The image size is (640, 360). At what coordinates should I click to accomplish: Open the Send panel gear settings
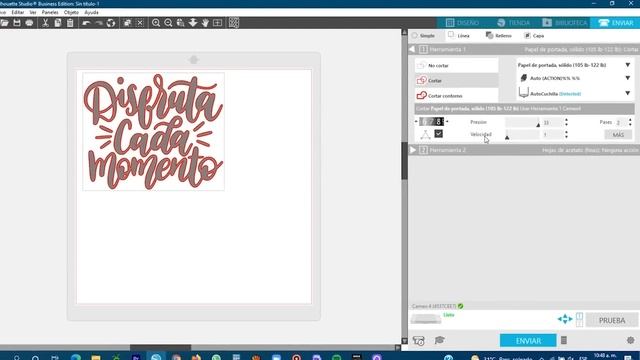[x=631, y=340]
